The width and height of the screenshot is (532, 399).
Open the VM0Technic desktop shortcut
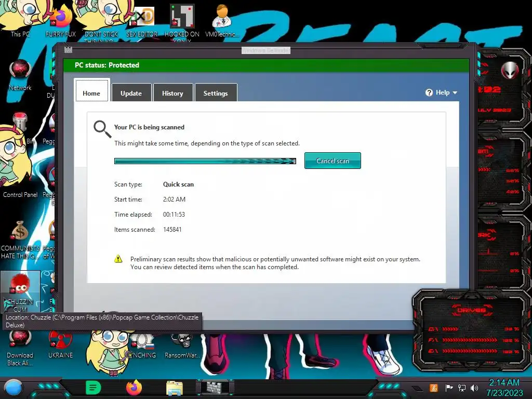222,21
